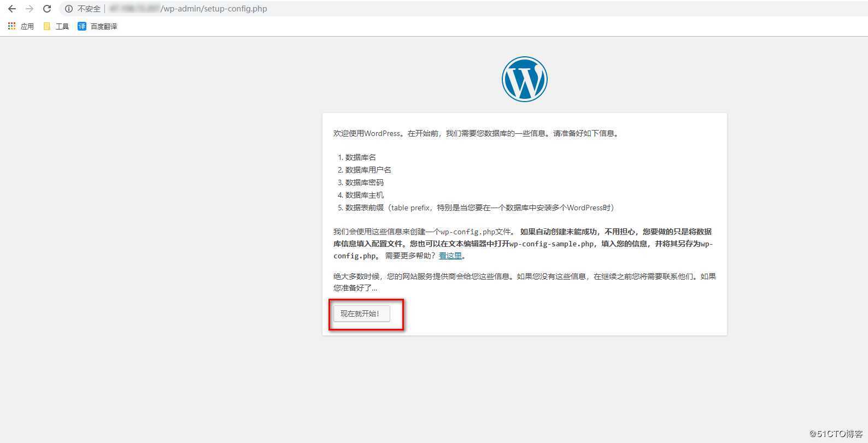Click the 欢迎使用WordPress welcome sentence
Image resolution: width=868 pixels, height=443 pixels.
point(476,133)
